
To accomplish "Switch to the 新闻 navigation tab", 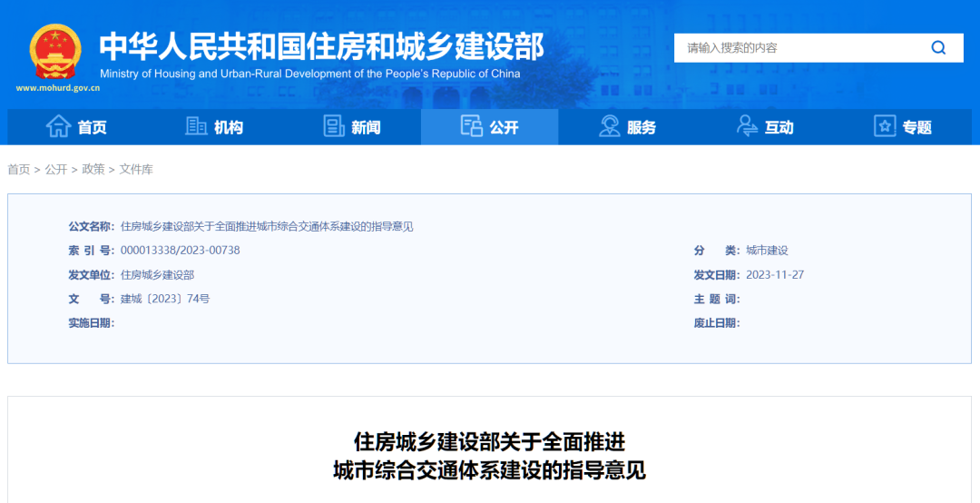I will (x=366, y=127).
